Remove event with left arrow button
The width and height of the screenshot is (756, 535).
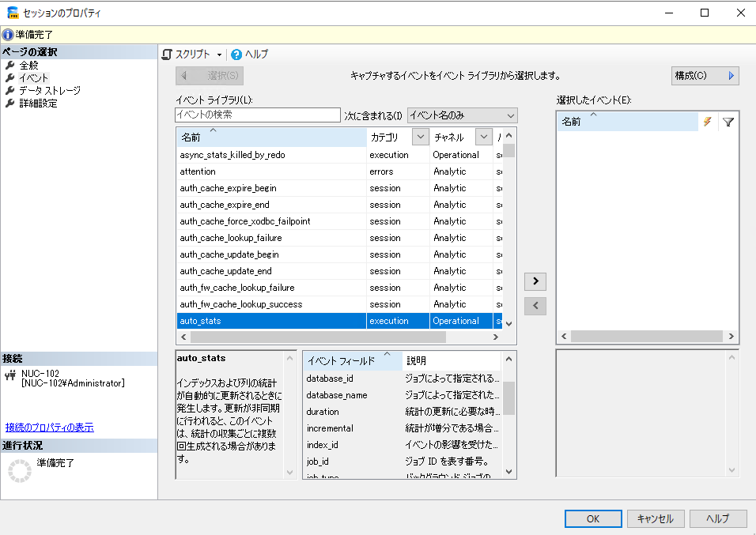coord(535,306)
